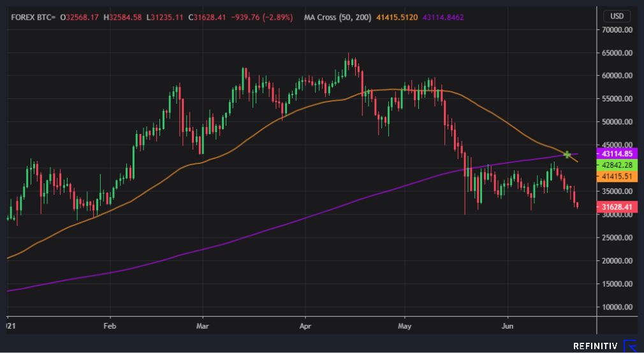Open the USD currency selector
This screenshot has width=644, height=353.
click(x=617, y=17)
